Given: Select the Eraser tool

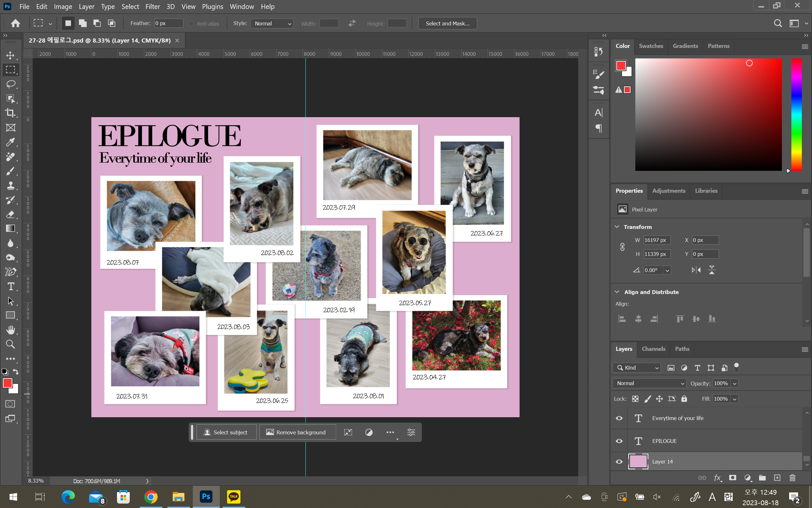Looking at the screenshot, I should 10,214.
